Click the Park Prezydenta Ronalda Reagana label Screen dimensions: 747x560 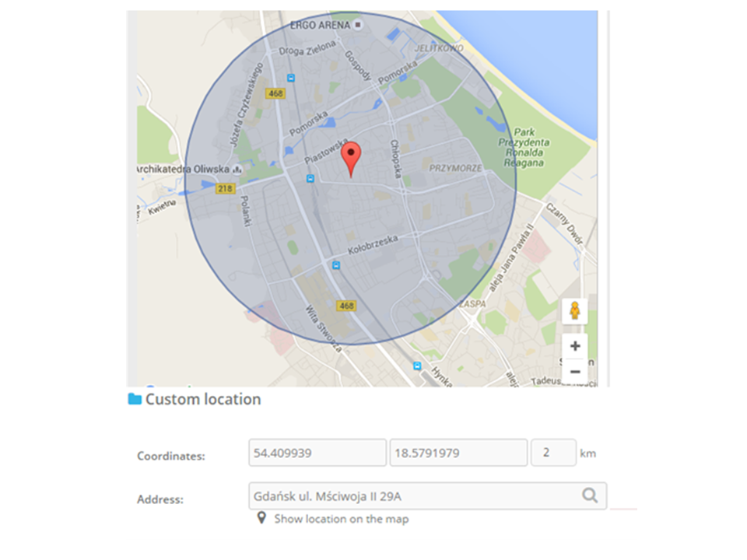[524, 148]
